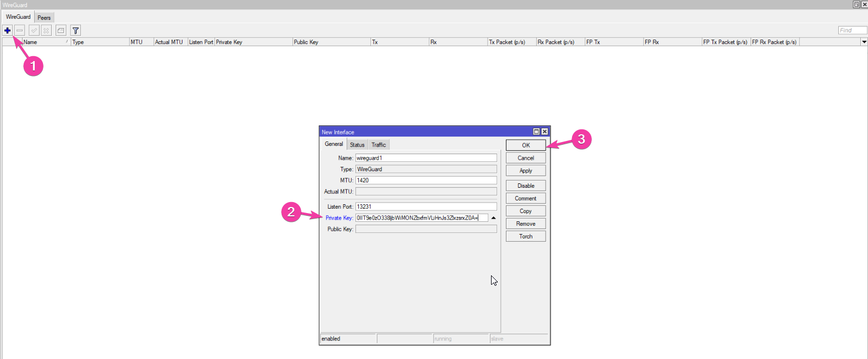Select the WireGuard tab
Screen dimensions: 868x359
18,17
